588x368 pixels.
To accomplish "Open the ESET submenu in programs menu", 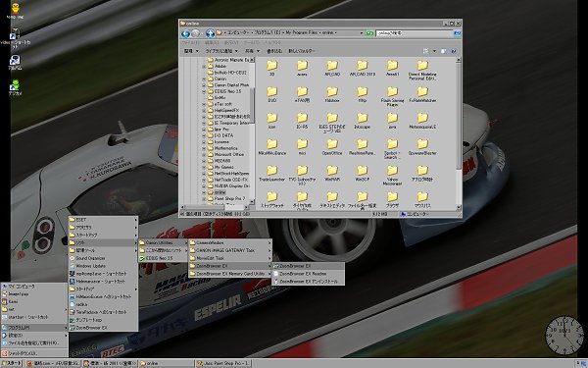I will pyautogui.click(x=103, y=220).
